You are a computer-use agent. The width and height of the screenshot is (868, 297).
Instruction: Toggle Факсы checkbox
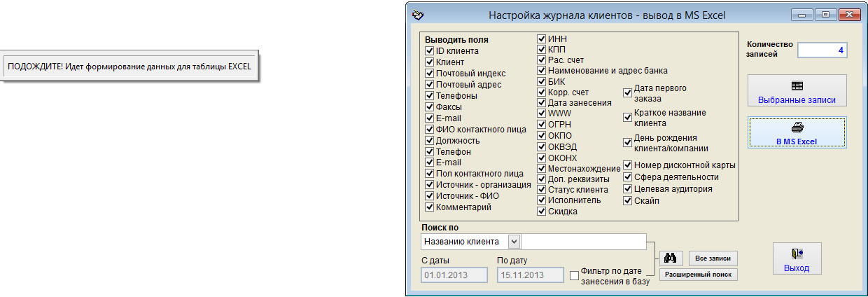430,107
